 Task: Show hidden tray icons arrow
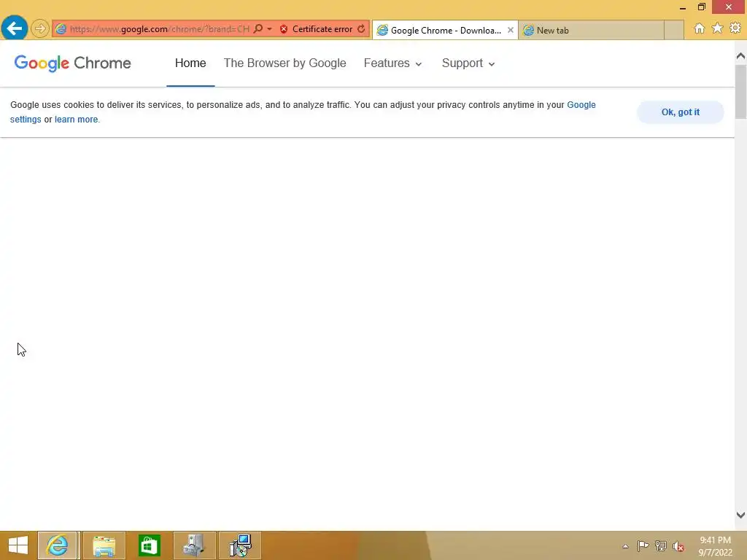[x=625, y=546]
